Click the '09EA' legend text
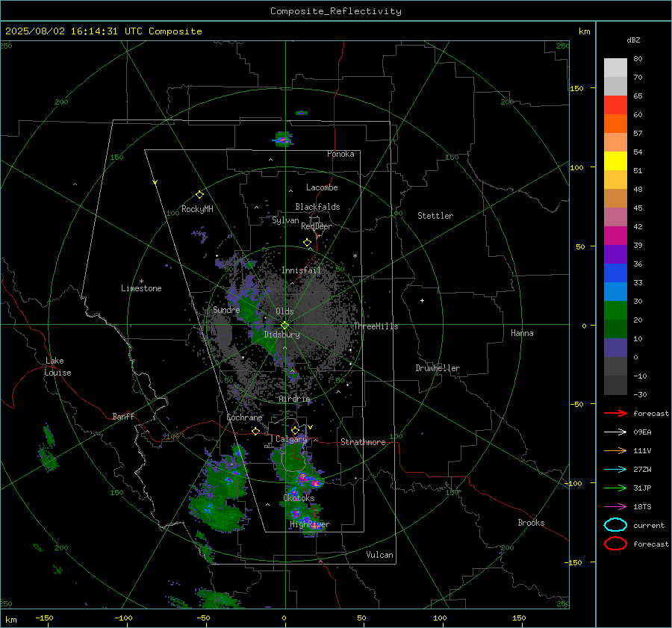The height and width of the screenshot is (628, 672). pyautogui.click(x=642, y=432)
